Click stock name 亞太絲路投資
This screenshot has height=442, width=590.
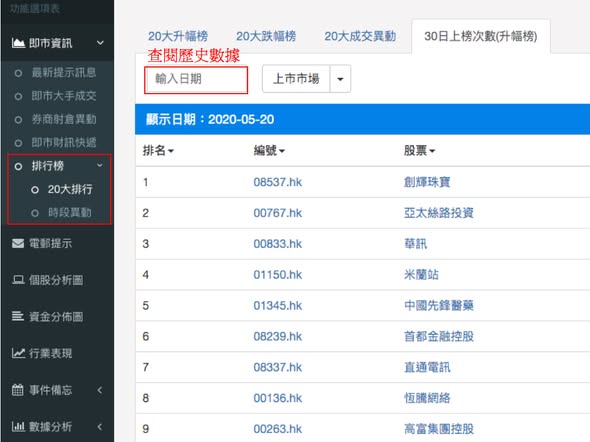[x=439, y=213]
